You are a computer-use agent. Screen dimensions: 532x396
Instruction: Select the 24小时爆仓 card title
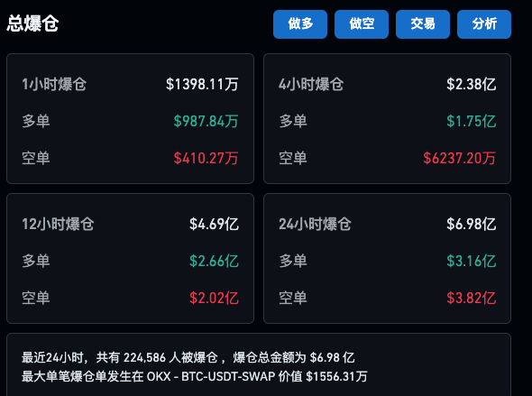[x=316, y=224]
